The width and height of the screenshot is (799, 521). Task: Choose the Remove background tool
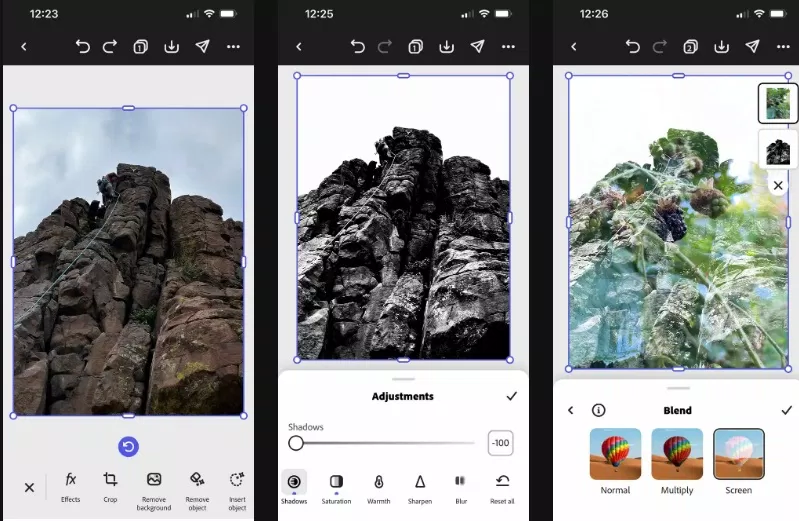(x=154, y=491)
